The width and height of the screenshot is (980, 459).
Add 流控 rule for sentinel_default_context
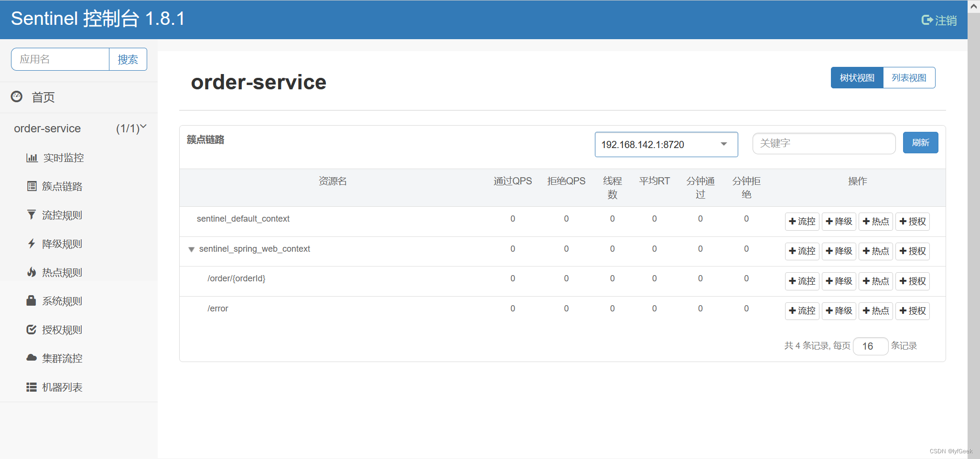coord(802,221)
